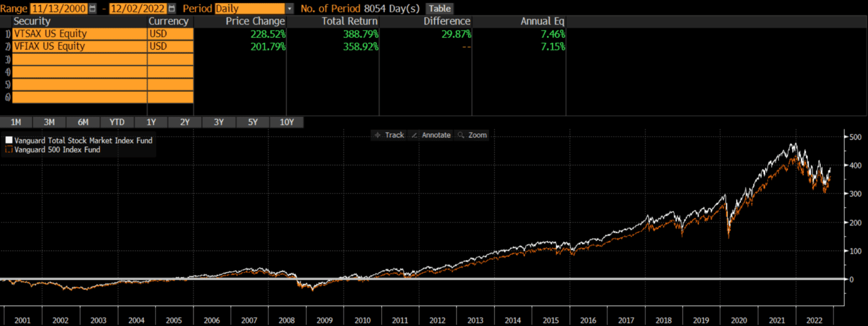Open the start date calendar picker

tap(93, 9)
